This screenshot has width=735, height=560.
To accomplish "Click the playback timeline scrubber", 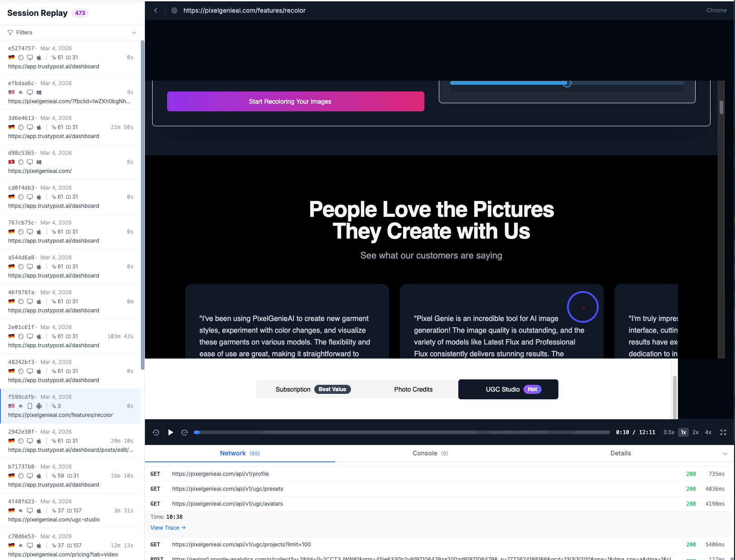I will pos(197,432).
